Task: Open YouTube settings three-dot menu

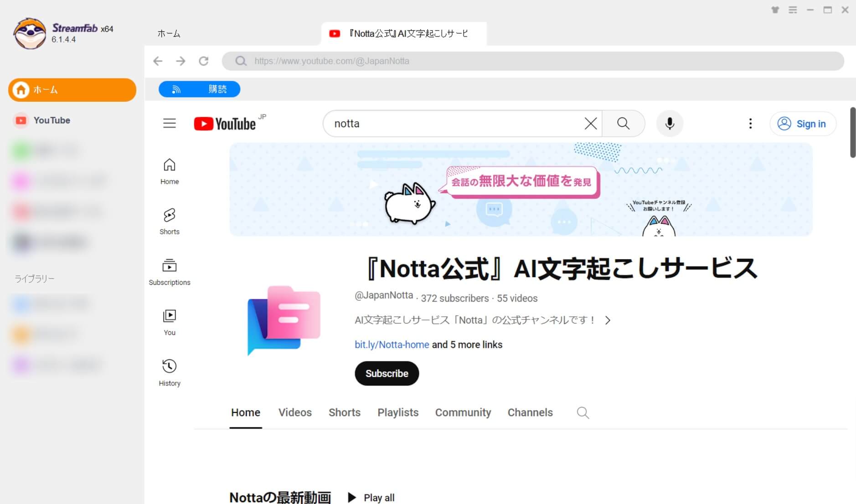Action: click(x=750, y=123)
